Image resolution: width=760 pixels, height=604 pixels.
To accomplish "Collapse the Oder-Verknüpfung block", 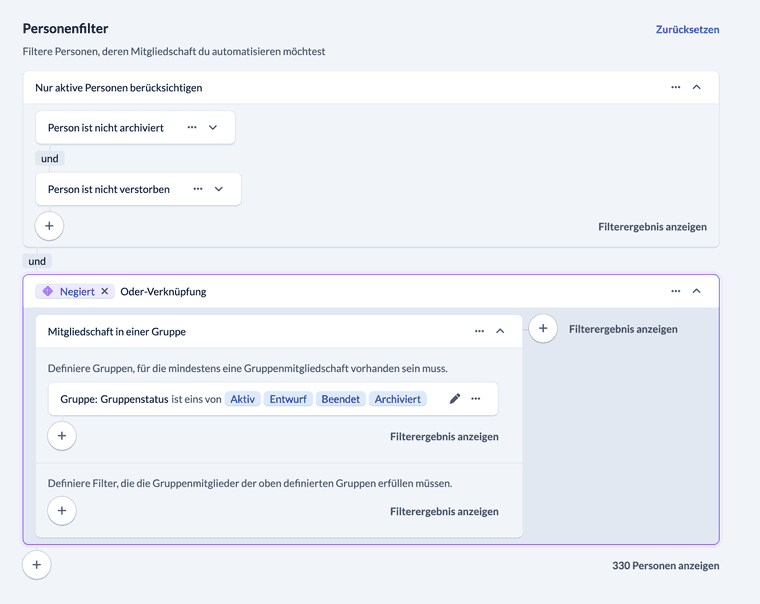I will [x=697, y=291].
